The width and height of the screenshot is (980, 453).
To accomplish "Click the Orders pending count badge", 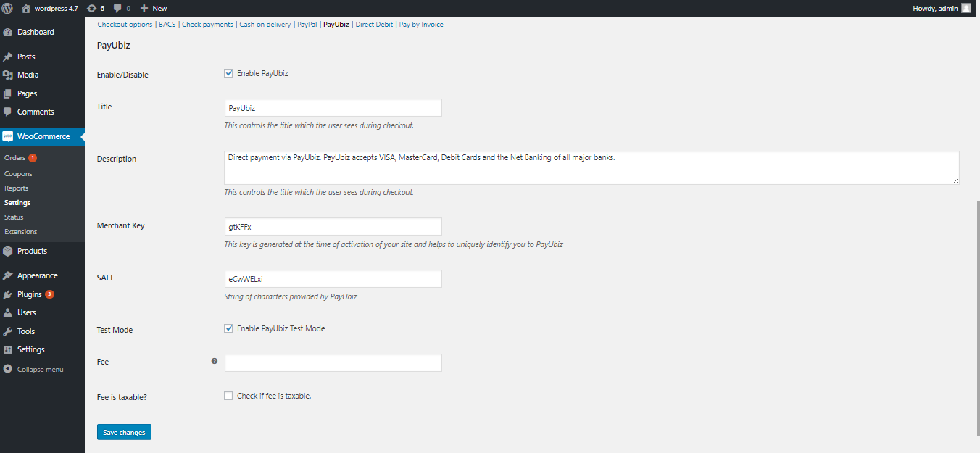I will (x=33, y=158).
